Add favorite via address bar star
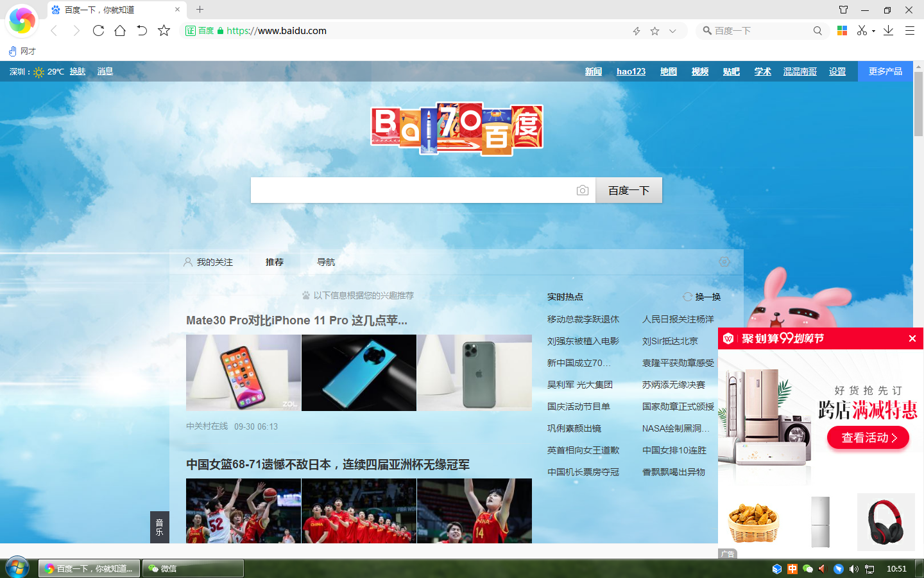The width and height of the screenshot is (924, 578). pyautogui.click(x=654, y=31)
